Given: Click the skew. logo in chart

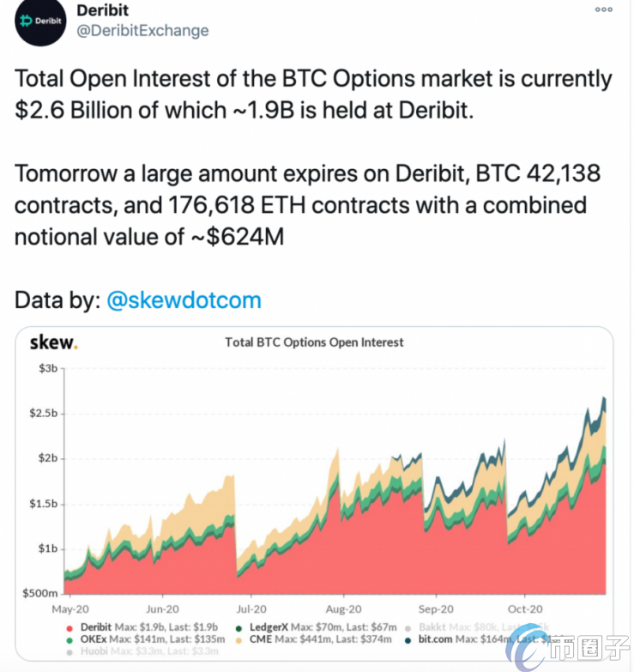Looking at the screenshot, I should (x=53, y=342).
